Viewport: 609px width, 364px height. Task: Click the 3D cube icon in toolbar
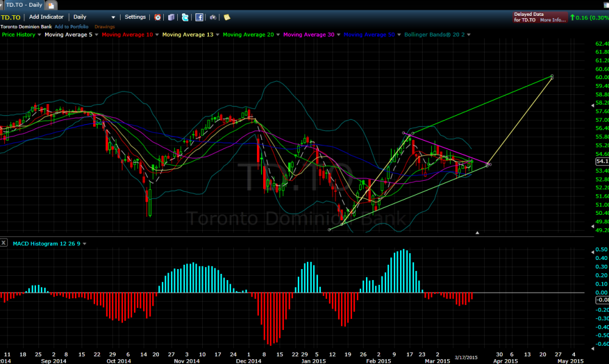[172, 17]
